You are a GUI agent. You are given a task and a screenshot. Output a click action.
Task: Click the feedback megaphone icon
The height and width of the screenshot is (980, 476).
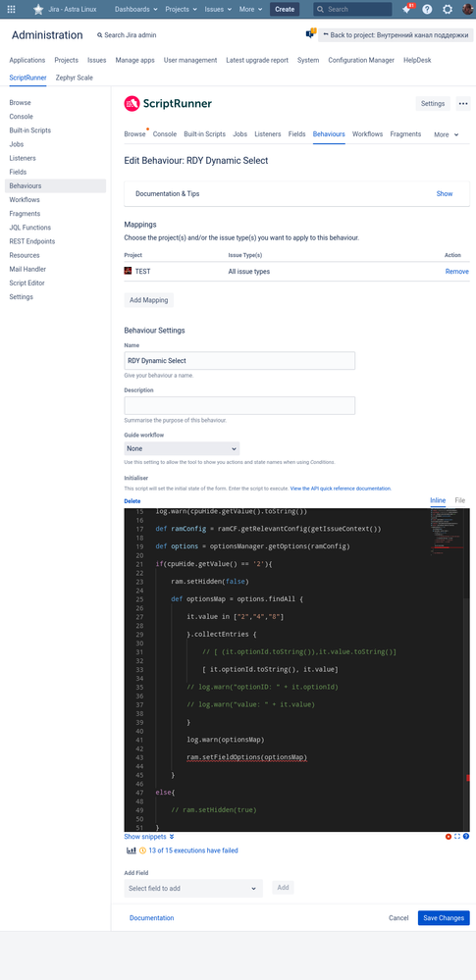point(309,35)
